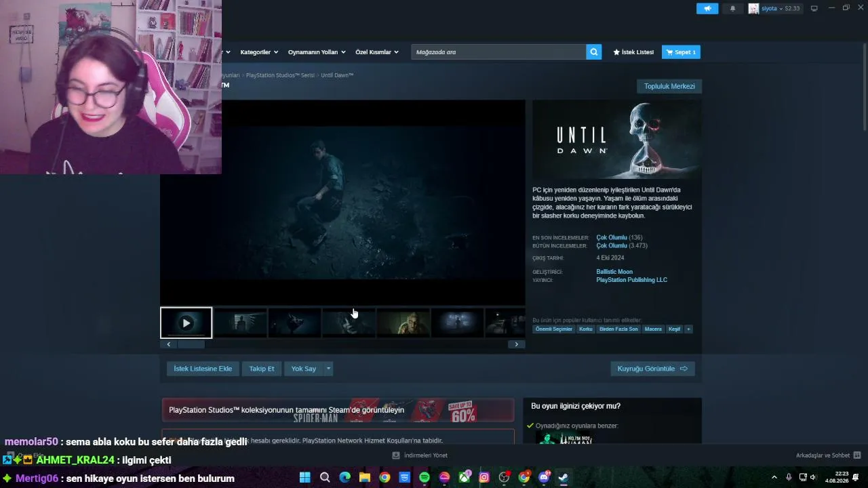Click the media strip horizontal scroll handle
Image resolution: width=868 pixels, height=488 pixels.
191,344
